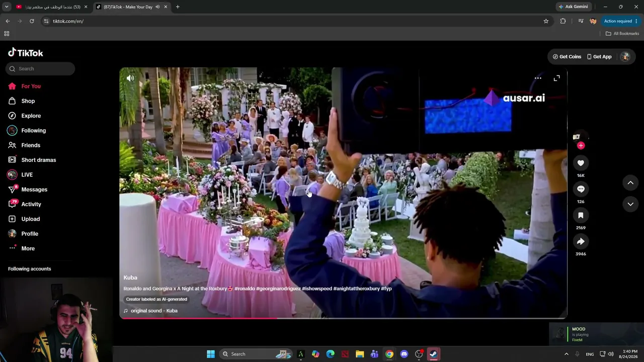Like the video with the heart icon
This screenshot has width=644, height=362.
click(581, 163)
